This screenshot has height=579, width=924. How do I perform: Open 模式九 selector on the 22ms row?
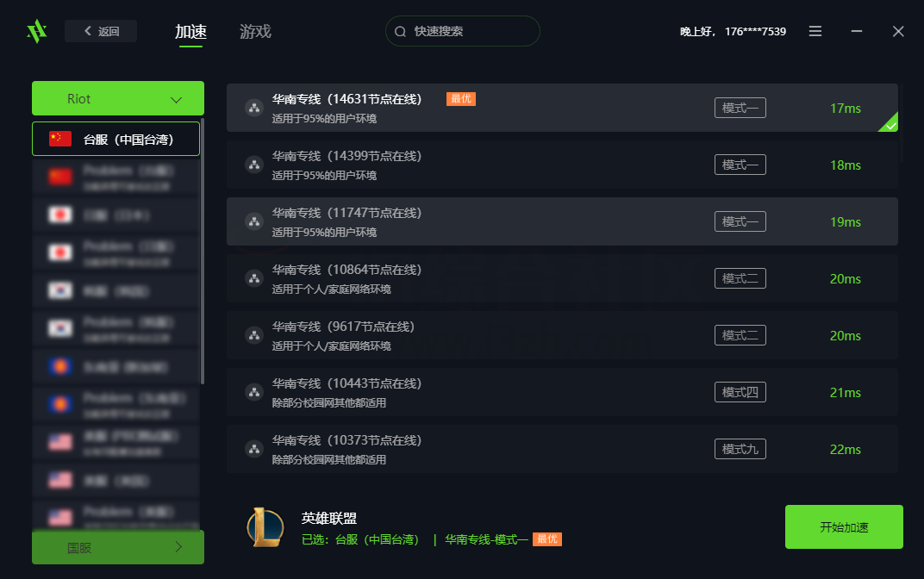pyautogui.click(x=740, y=449)
